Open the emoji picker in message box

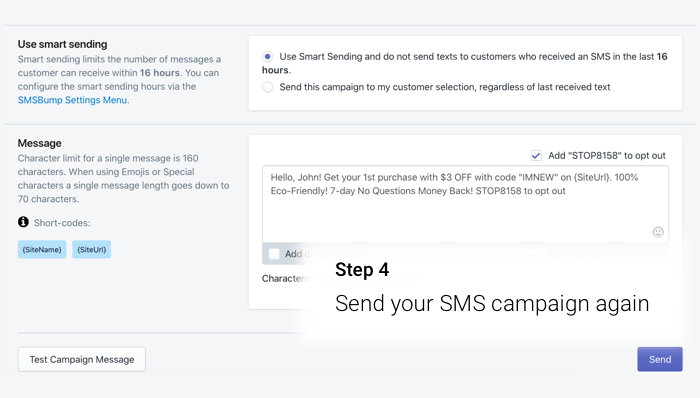(x=658, y=232)
